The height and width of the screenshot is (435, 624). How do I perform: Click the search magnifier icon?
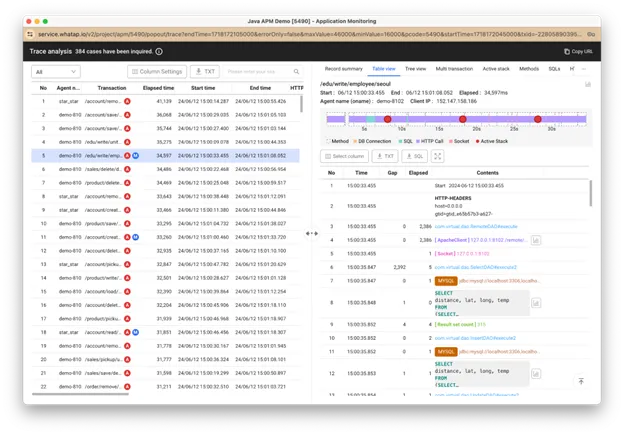click(x=296, y=72)
